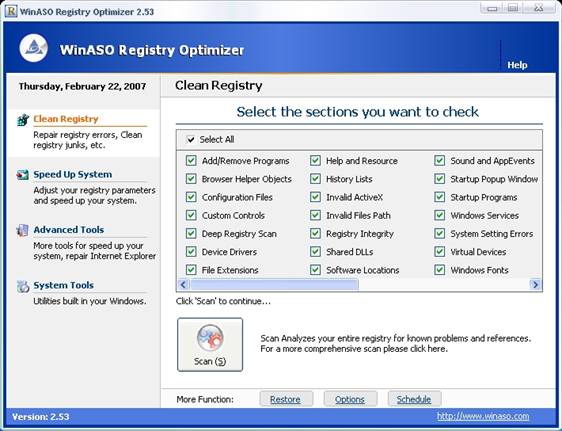The width and height of the screenshot is (562, 431).
Task: Uncheck Browser Helper Objects
Action: [191, 179]
